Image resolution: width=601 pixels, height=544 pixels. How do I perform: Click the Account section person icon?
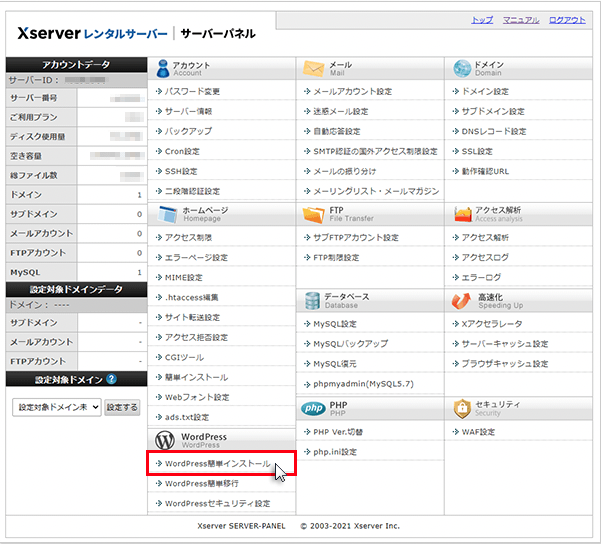coord(163,68)
